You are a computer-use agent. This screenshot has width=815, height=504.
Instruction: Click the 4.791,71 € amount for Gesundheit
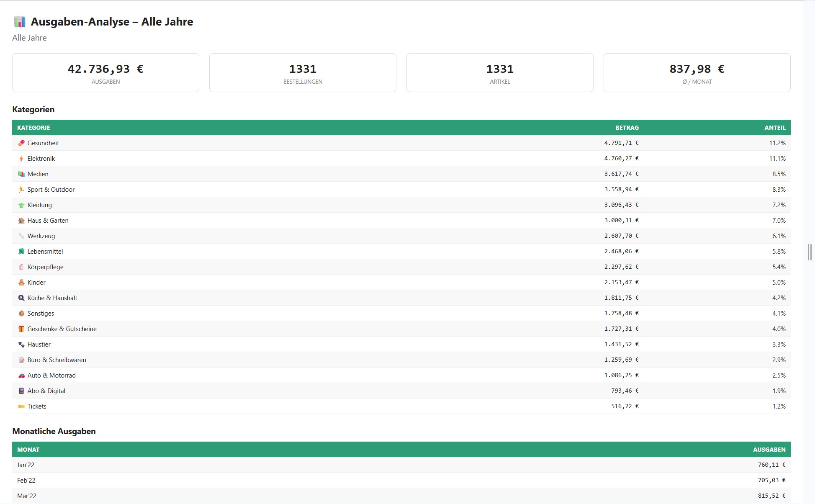coord(622,143)
